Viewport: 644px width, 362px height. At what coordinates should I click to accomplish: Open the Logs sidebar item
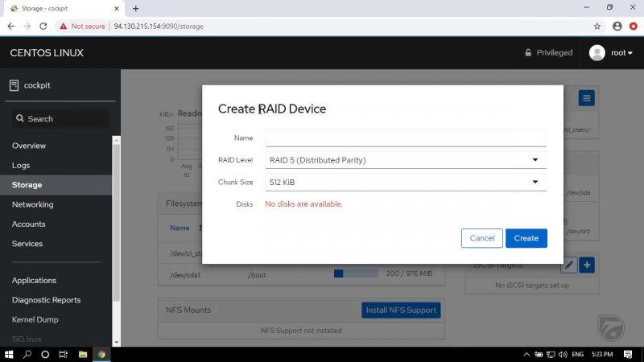point(21,165)
